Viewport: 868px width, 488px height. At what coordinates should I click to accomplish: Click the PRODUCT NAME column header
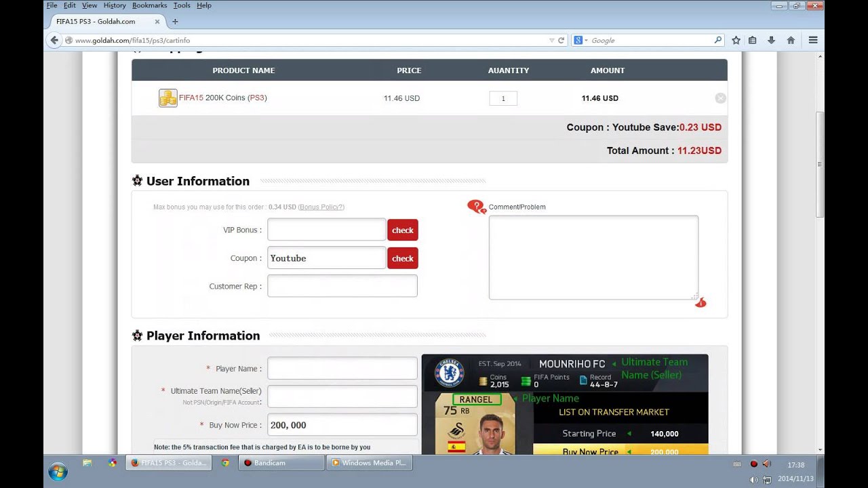(x=243, y=70)
